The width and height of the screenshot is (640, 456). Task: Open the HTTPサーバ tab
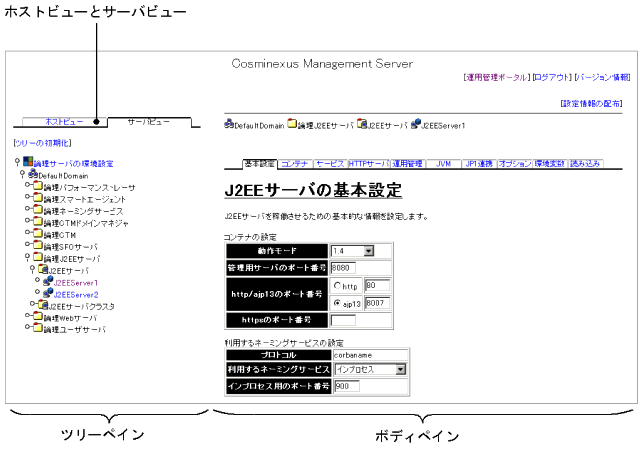click(369, 164)
